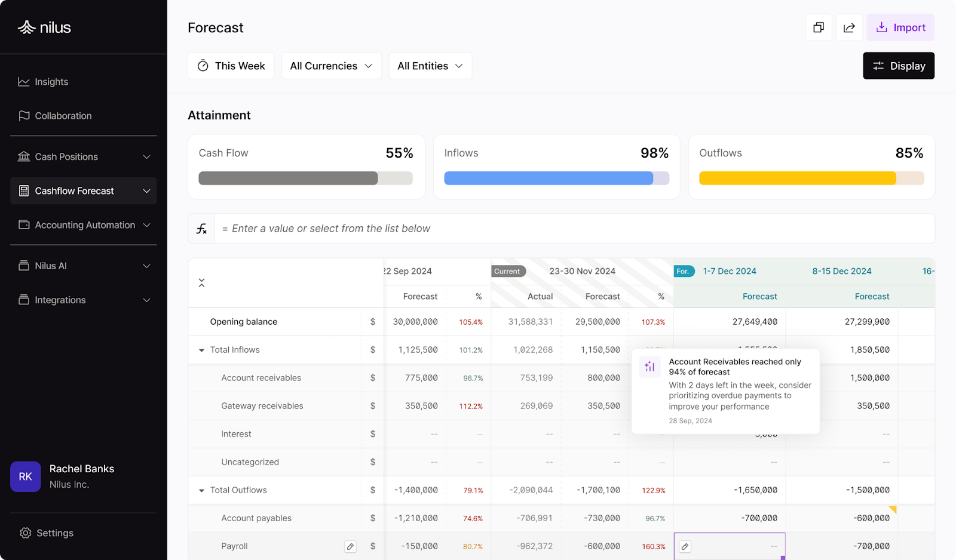
Task: Click the AI insight sparkle icon in tooltip
Action: point(649,367)
